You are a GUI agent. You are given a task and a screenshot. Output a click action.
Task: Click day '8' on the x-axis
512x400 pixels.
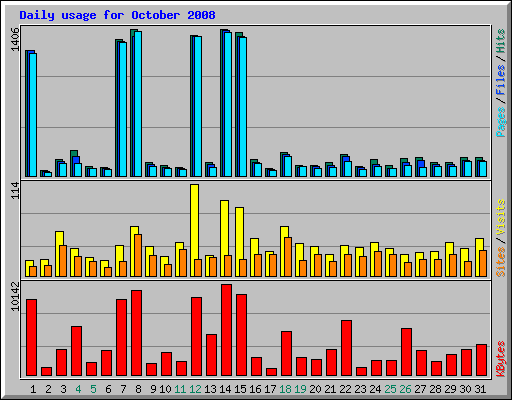point(138,389)
